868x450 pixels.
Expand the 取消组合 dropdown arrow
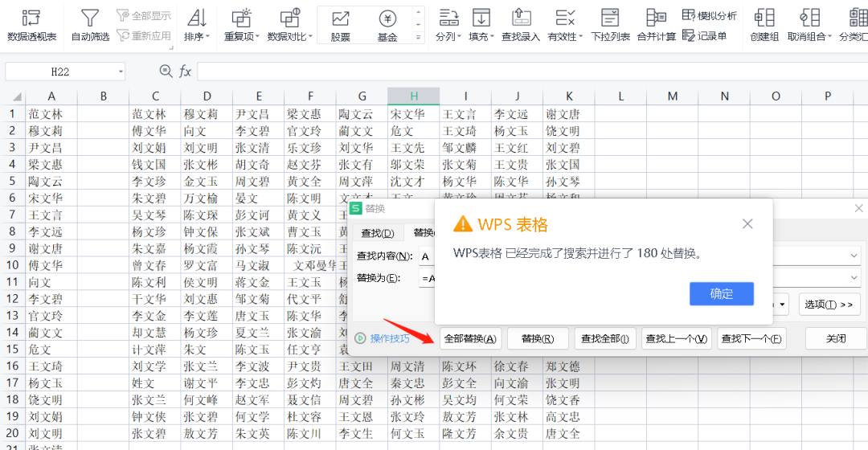829,36
